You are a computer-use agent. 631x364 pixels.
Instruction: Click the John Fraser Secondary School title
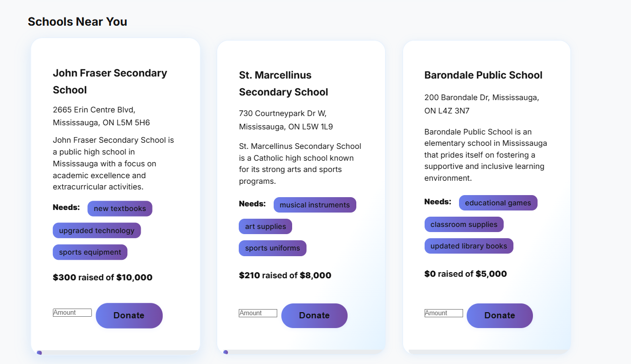pos(110,81)
